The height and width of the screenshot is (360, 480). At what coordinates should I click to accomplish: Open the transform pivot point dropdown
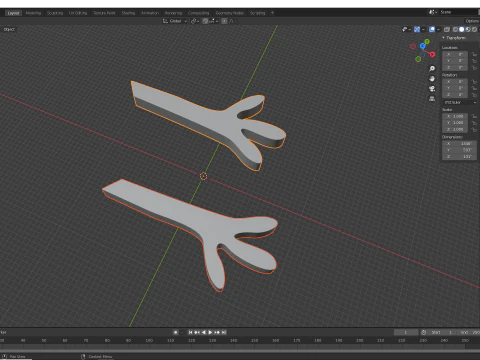tap(195, 21)
